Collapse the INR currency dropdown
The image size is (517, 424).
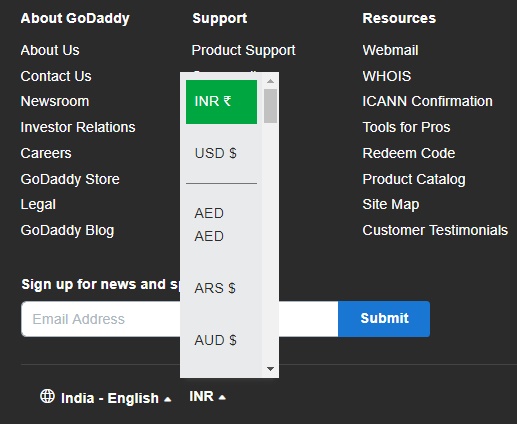coord(207,397)
